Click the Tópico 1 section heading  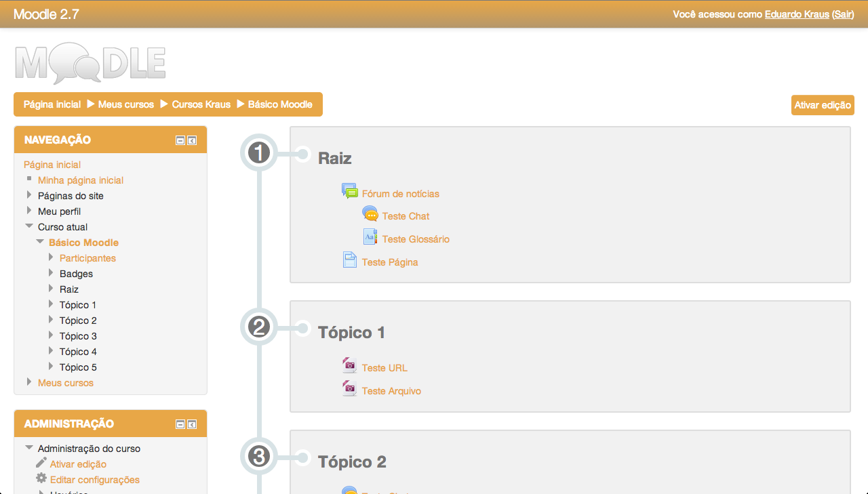[351, 332]
